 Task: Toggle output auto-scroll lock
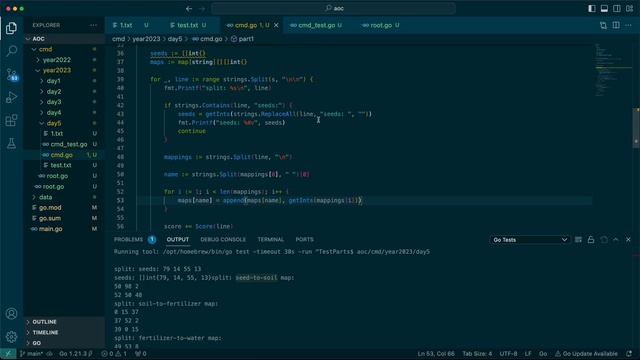click(591, 240)
